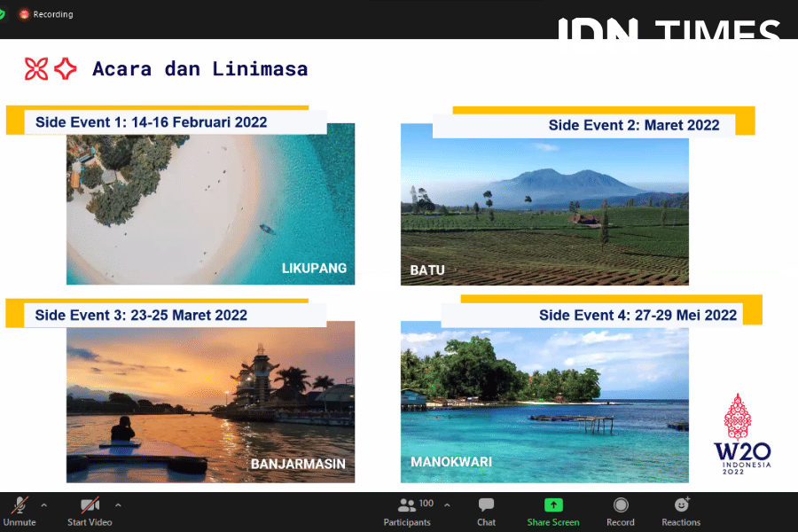Click the Side Event 4 date heading

(x=638, y=315)
